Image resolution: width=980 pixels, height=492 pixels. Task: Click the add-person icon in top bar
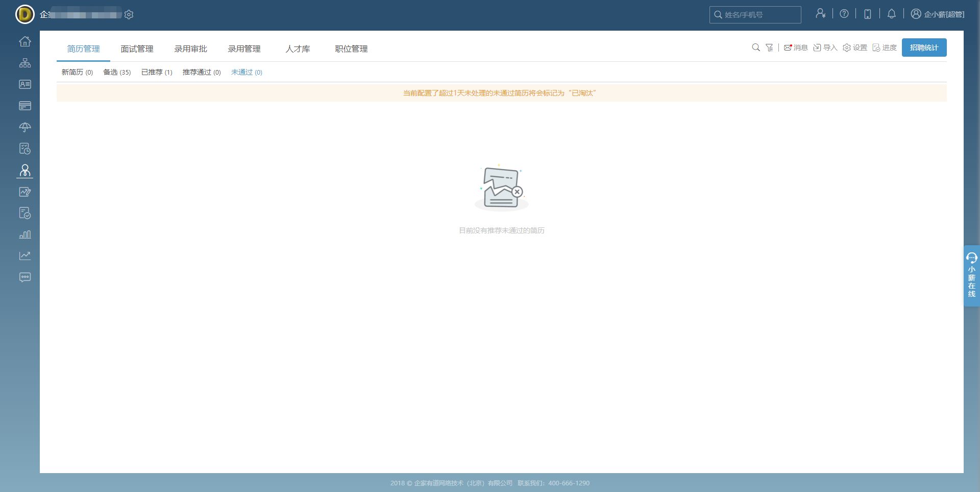(820, 14)
